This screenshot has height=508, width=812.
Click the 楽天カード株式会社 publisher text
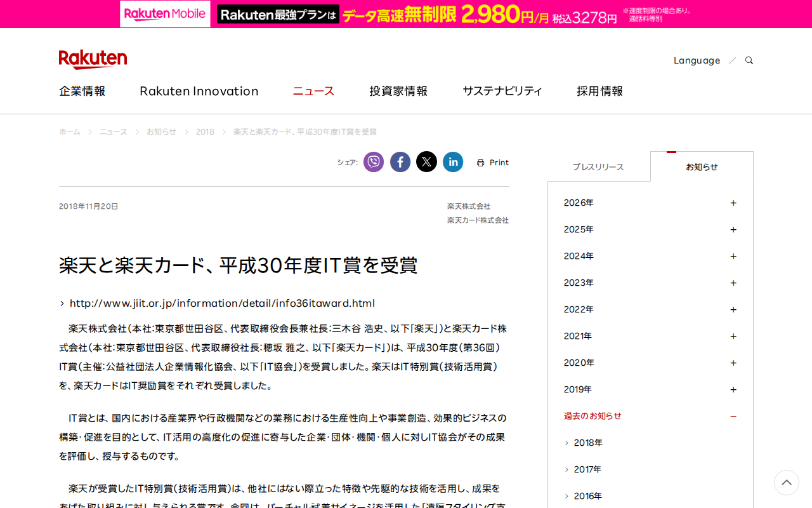coord(478,220)
